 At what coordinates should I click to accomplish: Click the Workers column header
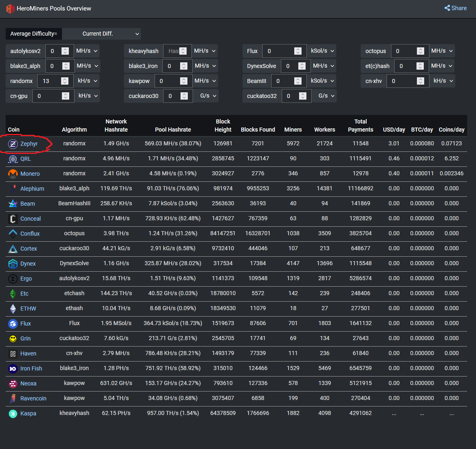(325, 130)
